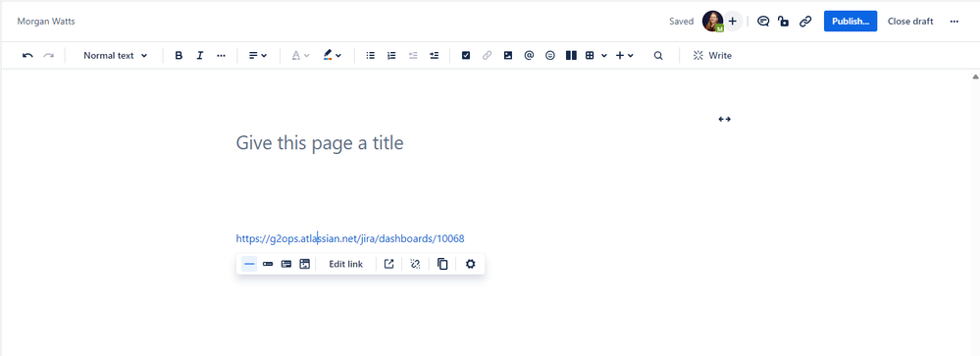The height and width of the screenshot is (356, 980).
Task: Click the scrollbar up arrow
Action: (975, 76)
